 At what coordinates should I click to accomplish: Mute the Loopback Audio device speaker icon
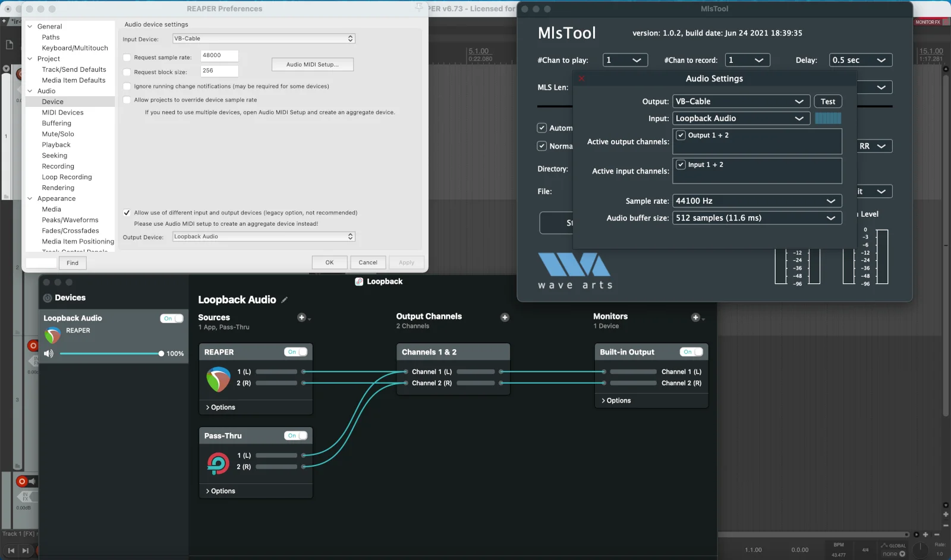tap(49, 353)
